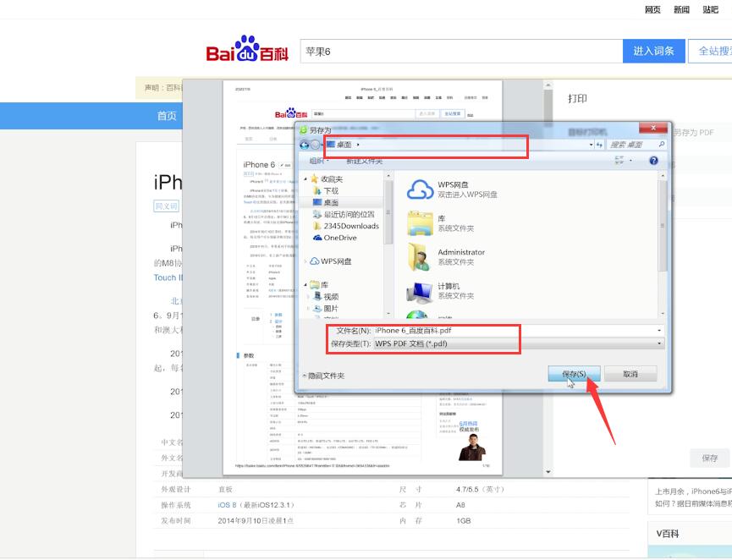Select the Administrator folder icon
Viewport: 732px width, 560px height.
(x=419, y=257)
